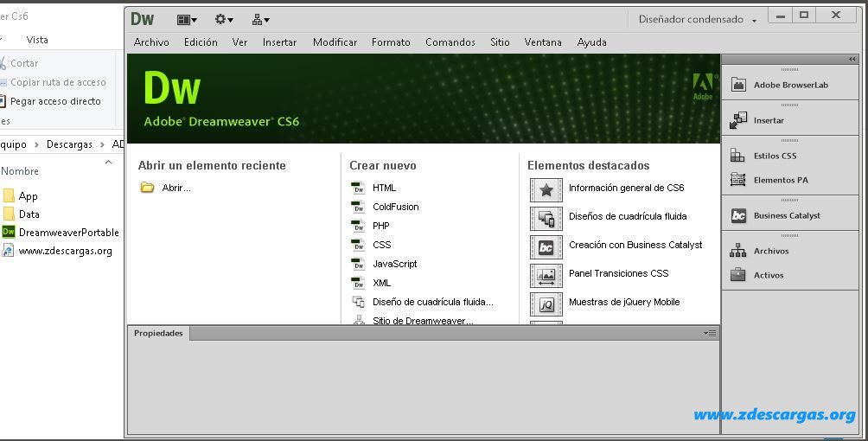This screenshot has width=868, height=441.
Task: Open the Diseñador condensado workspace dropdown
Action: pos(697,19)
